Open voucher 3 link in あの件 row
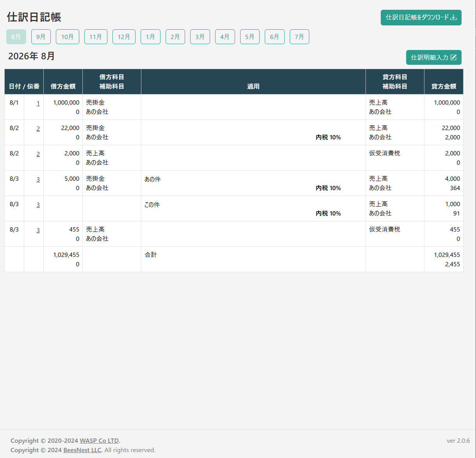The width and height of the screenshot is (476, 458). 38,180
